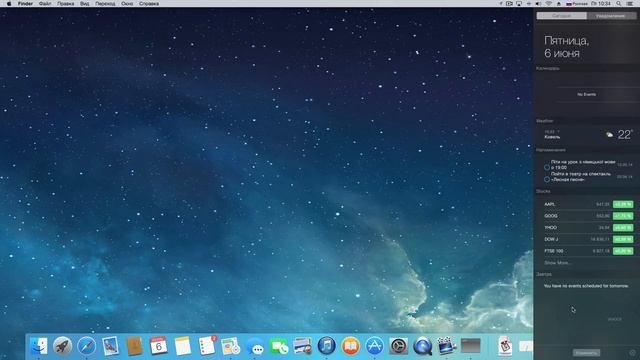Open Notes yellow pad icon in Dock
The height and width of the screenshot is (360, 640).
(x=182, y=346)
